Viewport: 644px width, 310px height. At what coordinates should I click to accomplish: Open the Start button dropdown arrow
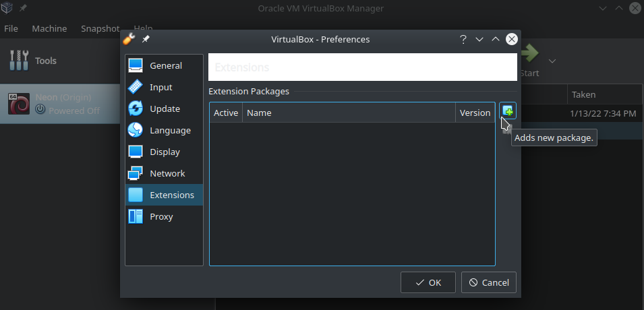pos(552,61)
